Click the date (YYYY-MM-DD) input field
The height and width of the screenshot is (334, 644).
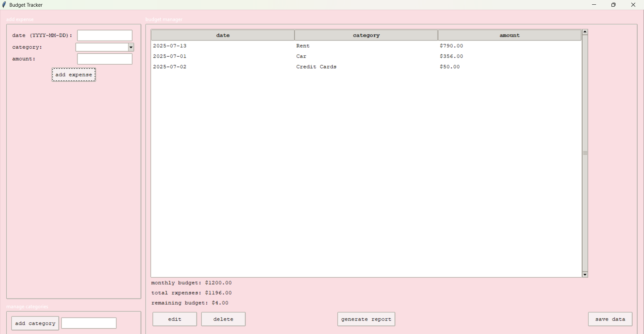click(105, 36)
